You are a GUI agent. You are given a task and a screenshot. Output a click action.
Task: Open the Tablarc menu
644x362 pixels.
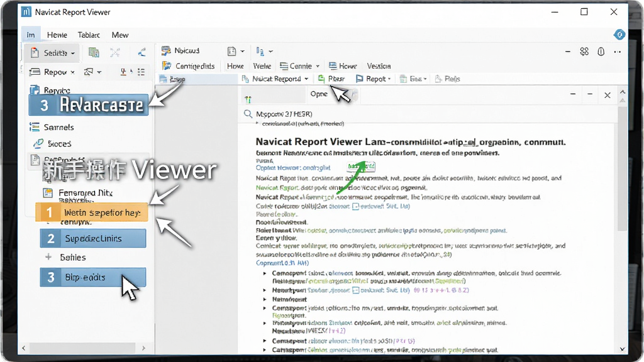pos(89,35)
